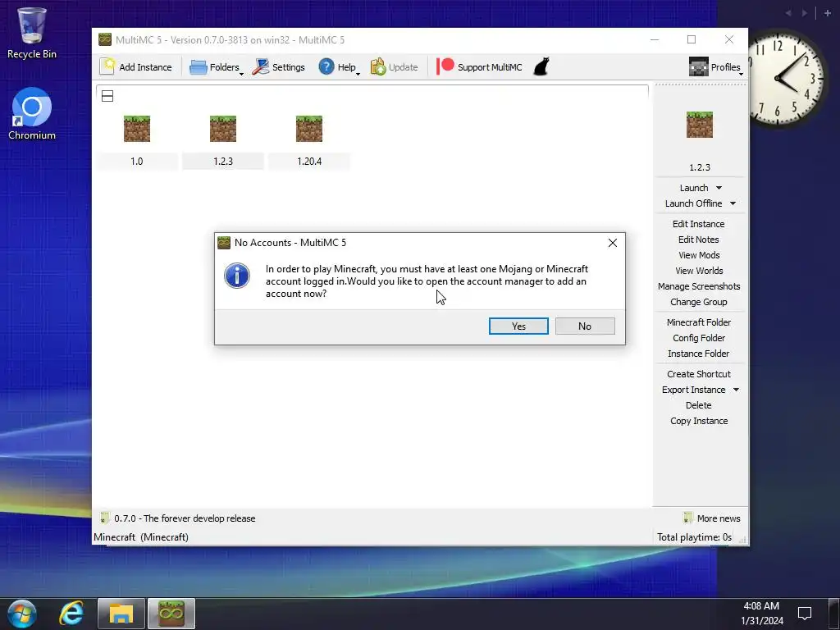Open the Settings wrench icon
This screenshot has width=840, height=630.
tap(261, 67)
